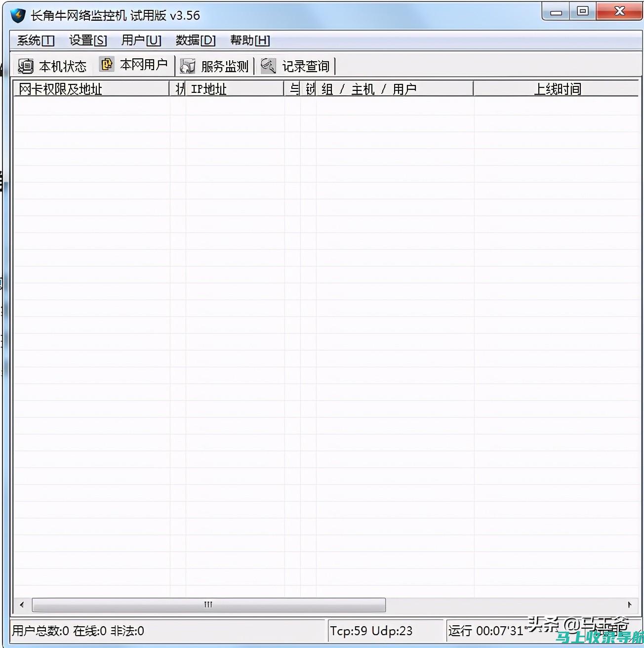The height and width of the screenshot is (648, 644).
Task: Click the 服务监测 monitor icon
Action: (188, 66)
